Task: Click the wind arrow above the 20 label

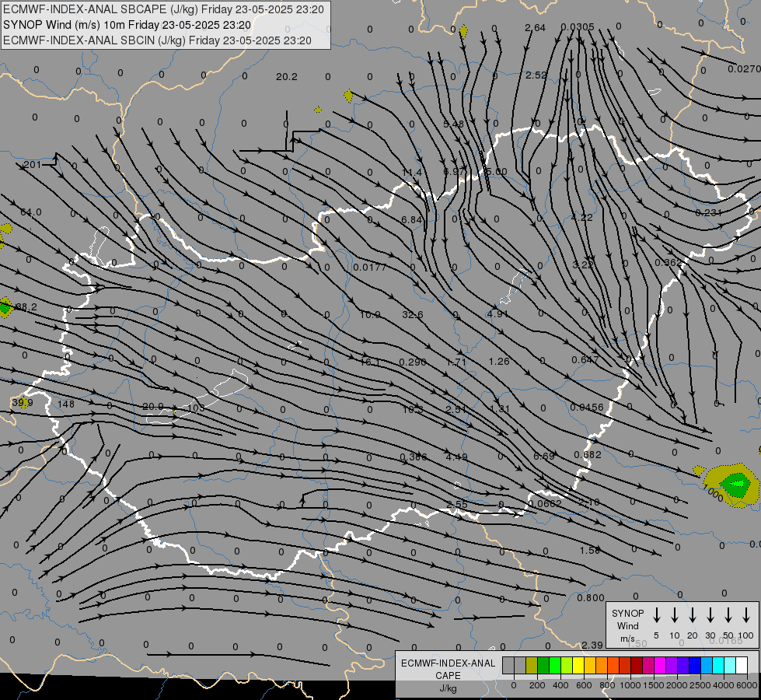Action: (693, 614)
